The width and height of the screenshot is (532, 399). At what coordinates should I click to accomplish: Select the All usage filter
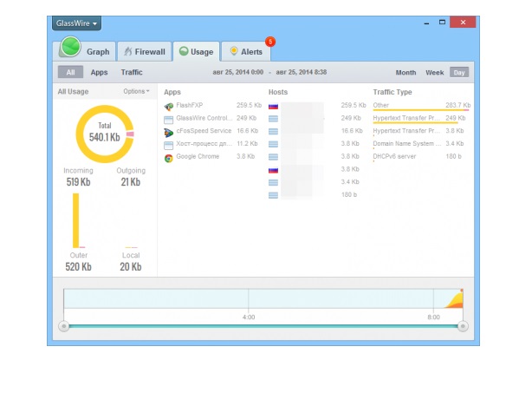pyautogui.click(x=70, y=72)
